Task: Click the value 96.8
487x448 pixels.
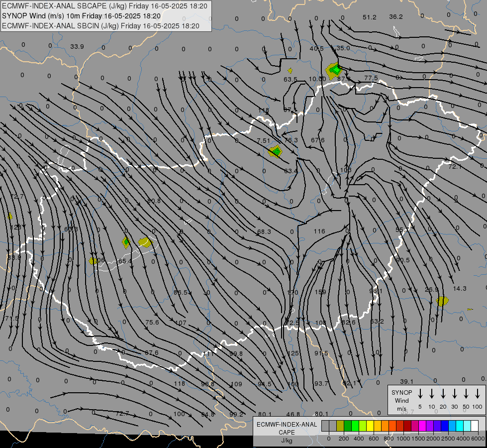Action: [x=207, y=384]
